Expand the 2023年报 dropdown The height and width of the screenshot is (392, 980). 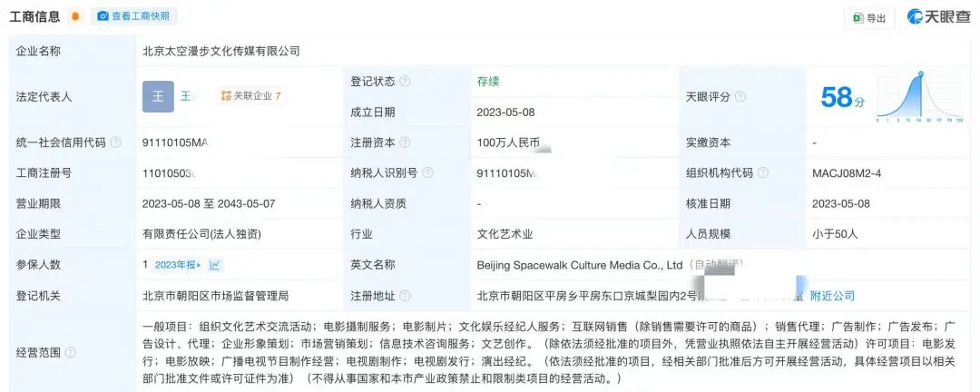coord(178,265)
